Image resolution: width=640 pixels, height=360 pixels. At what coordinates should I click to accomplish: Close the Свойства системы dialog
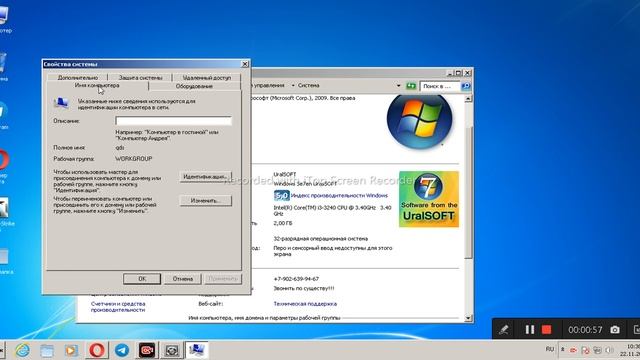(245, 64)
